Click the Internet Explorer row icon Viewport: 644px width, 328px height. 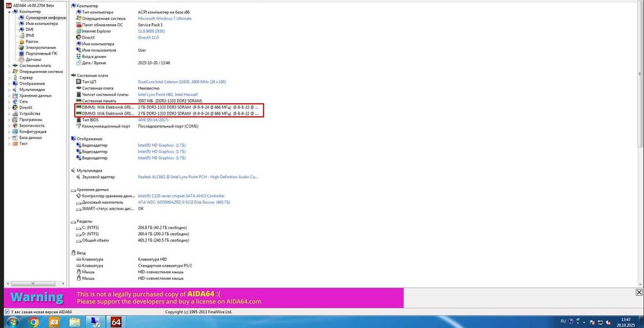[79, 31]
